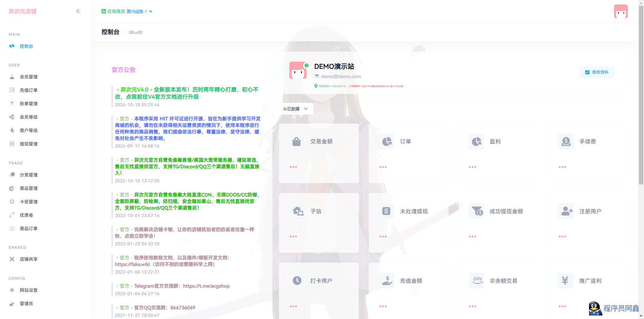Click the user avatar in top-right corner
644x319 pixels.
pos(621,11)
